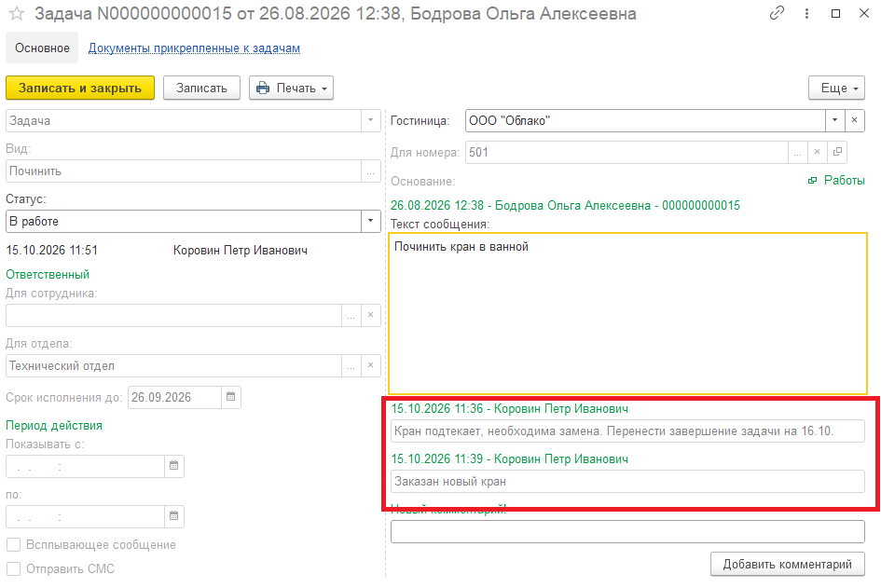Enable Всплывающее сообщение checkbox

[13, 545]
